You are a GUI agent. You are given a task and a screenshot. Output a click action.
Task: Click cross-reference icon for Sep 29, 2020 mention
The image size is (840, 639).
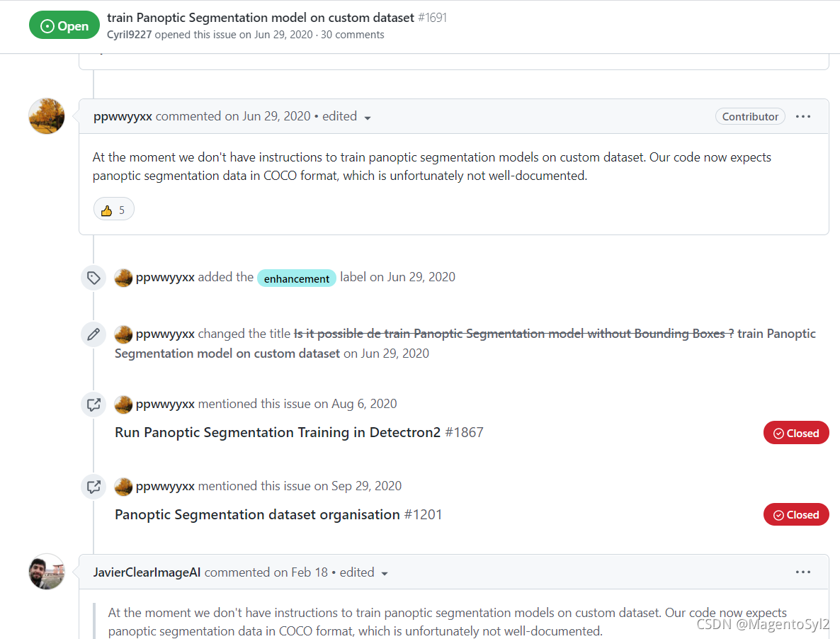[x=93, y=487]
